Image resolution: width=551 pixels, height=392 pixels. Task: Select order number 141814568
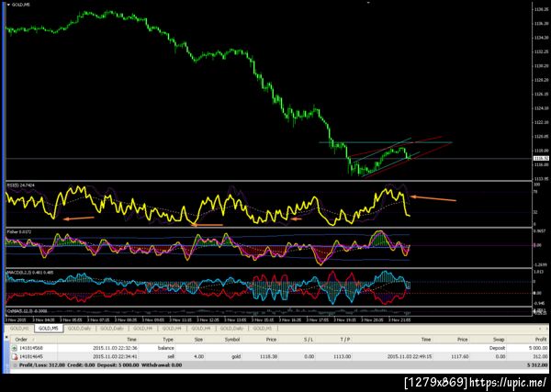(x=30, y=348)
